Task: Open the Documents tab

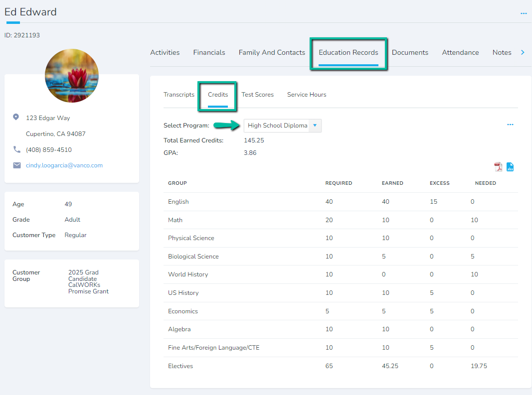Action: coord(410,52)
